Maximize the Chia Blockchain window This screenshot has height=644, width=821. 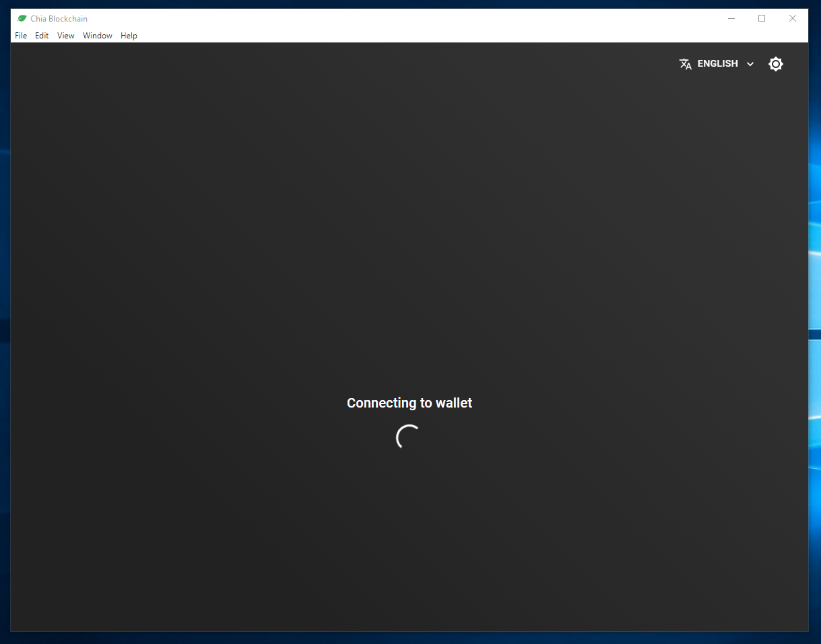click(x=762, y=19)
